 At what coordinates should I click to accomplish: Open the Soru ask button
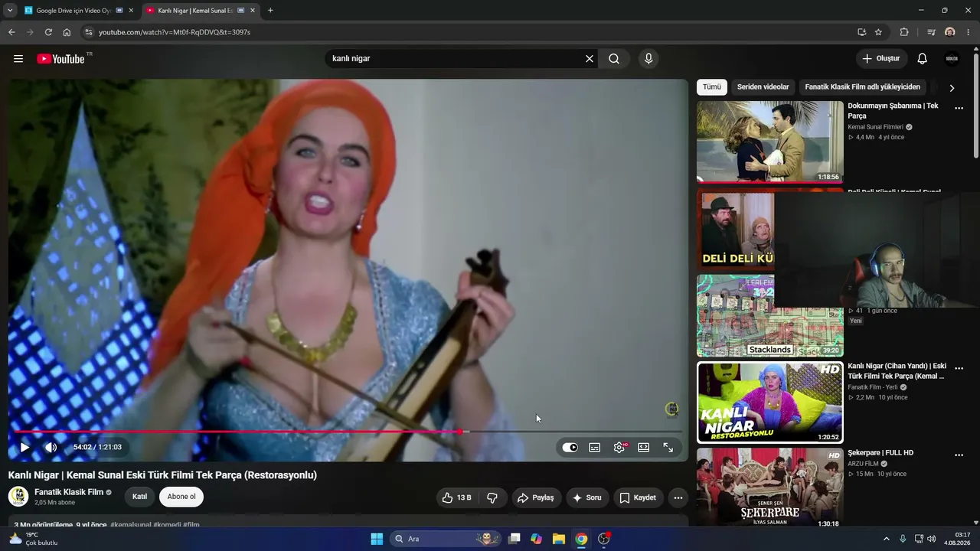pos(586,497)
